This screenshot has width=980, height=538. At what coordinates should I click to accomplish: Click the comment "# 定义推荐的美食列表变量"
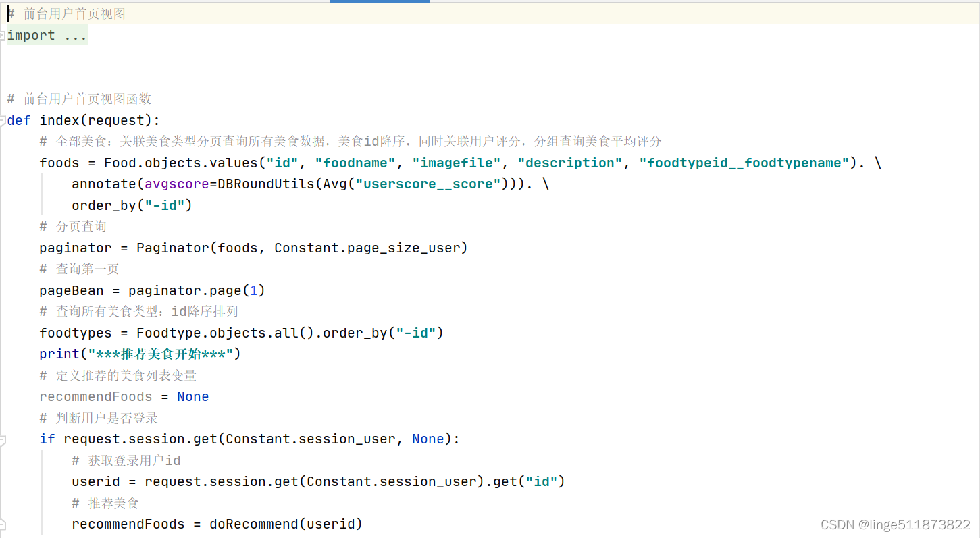pos(118,375)
